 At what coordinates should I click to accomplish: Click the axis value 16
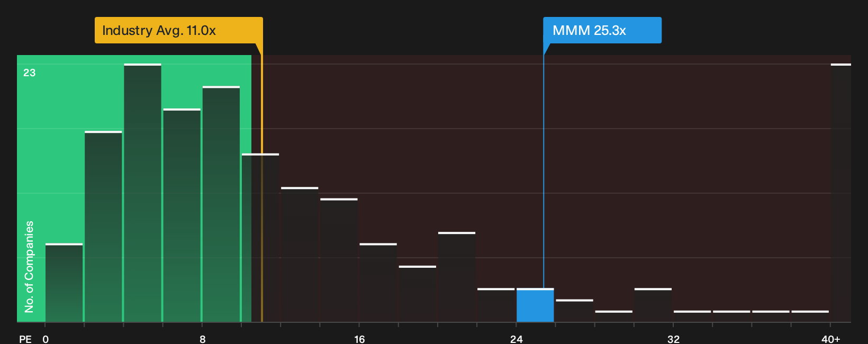tap(359, 339)
